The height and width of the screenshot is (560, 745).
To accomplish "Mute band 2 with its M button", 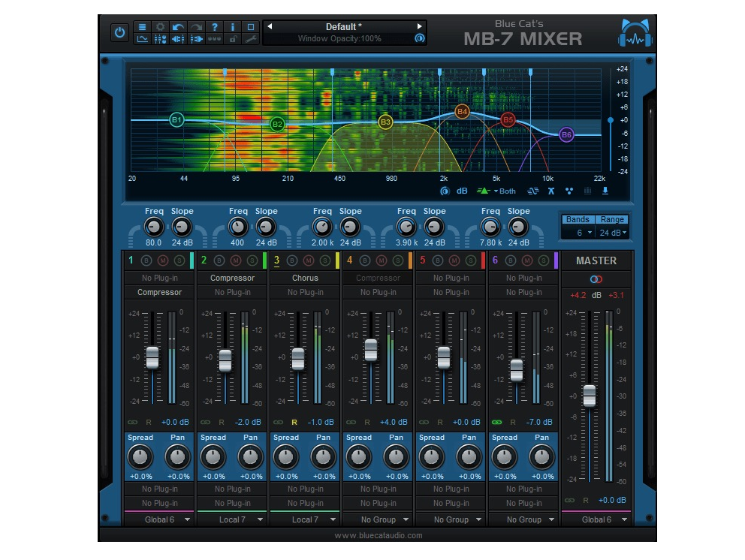I will (236, 260).
